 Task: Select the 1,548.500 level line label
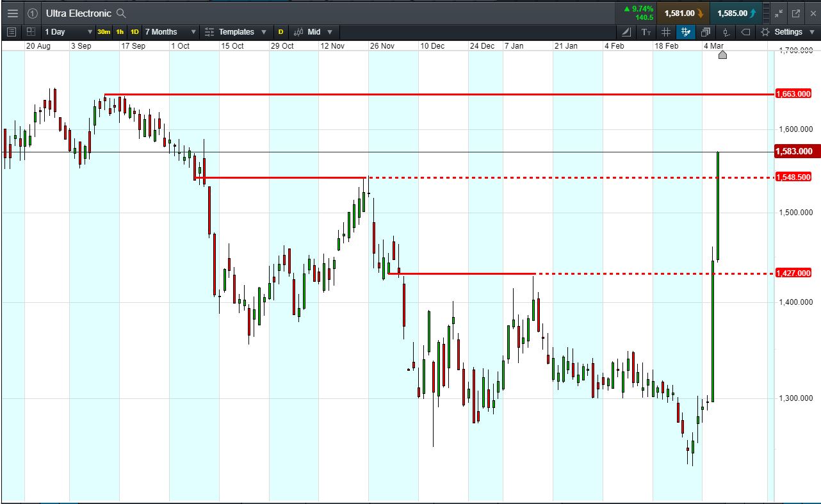click(793, 177)
